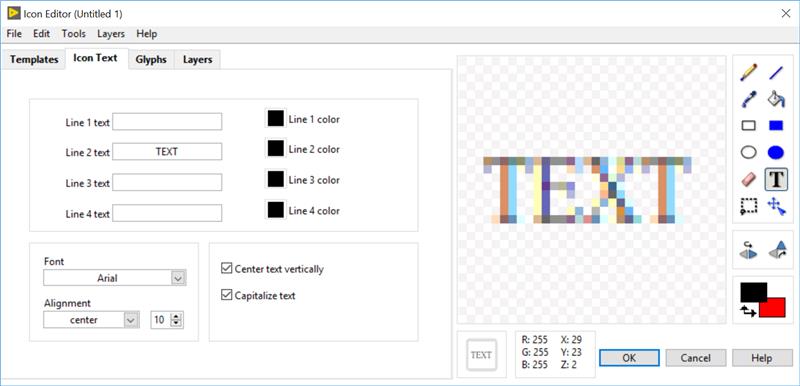The height and width of the screenshot is (386, 800).
Task: Select the Move tool
Action: 776,206
